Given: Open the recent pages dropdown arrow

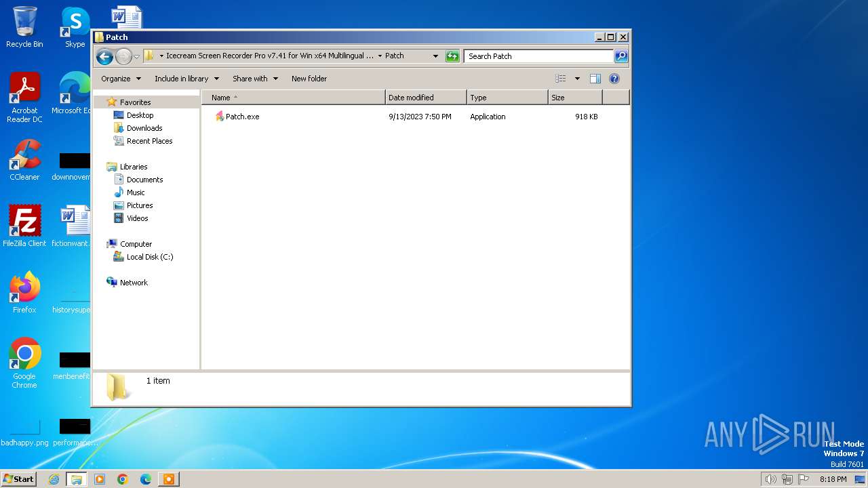Looking at the screenshot, I should (x=136, y=56).
